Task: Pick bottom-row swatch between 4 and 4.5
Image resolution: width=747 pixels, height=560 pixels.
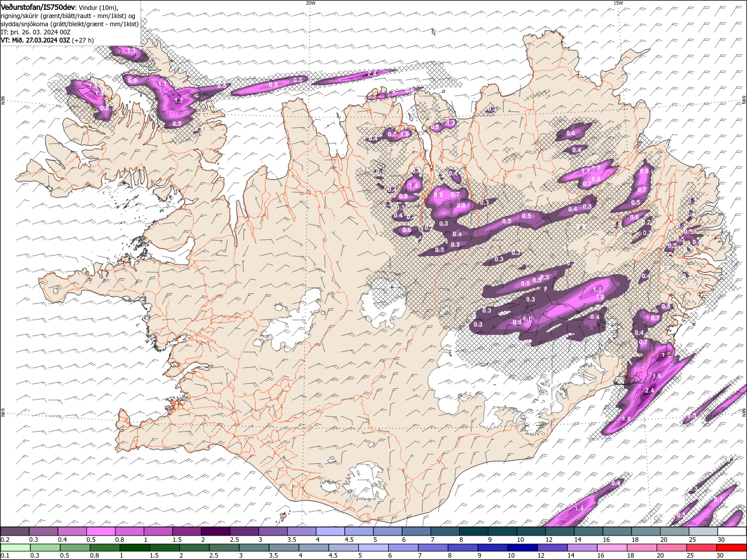Action: tap(314, 548)
